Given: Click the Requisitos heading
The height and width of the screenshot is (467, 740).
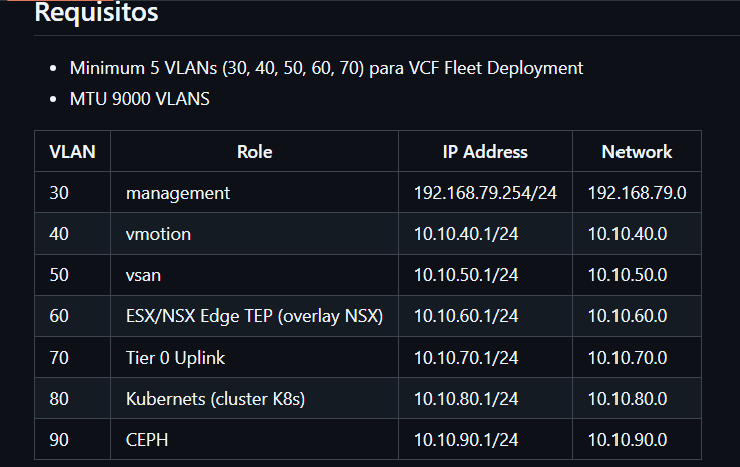Looking at the screenshot, I should tap(96, 14).
